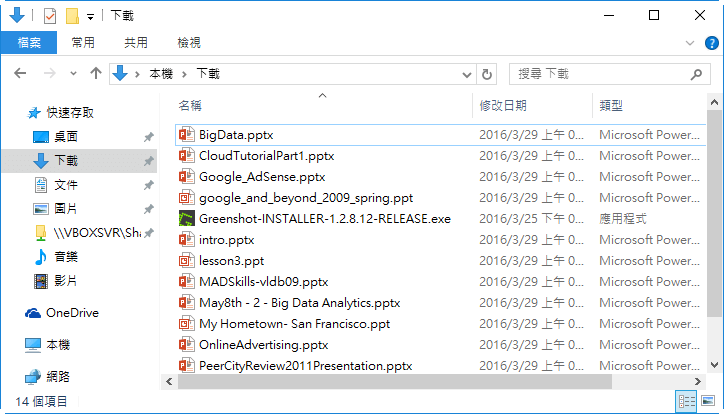Screen dimensions: 724x414
Task: Click the pin icon next to 文件
Action: 148,185
